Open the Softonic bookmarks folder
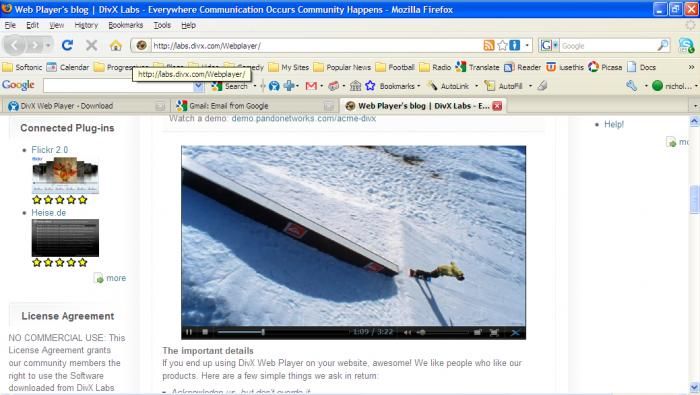Viewport: 700px width, 395px height. [x=22, y=67]
